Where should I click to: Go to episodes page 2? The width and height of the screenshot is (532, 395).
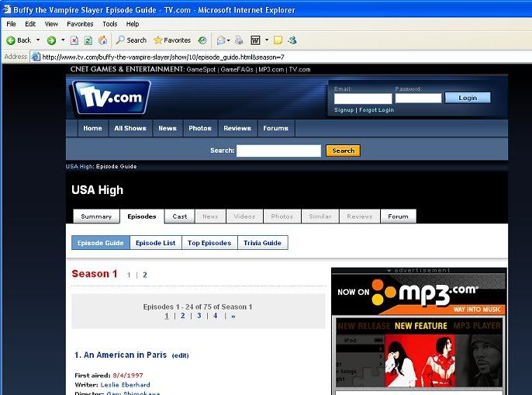pos(183,316)
